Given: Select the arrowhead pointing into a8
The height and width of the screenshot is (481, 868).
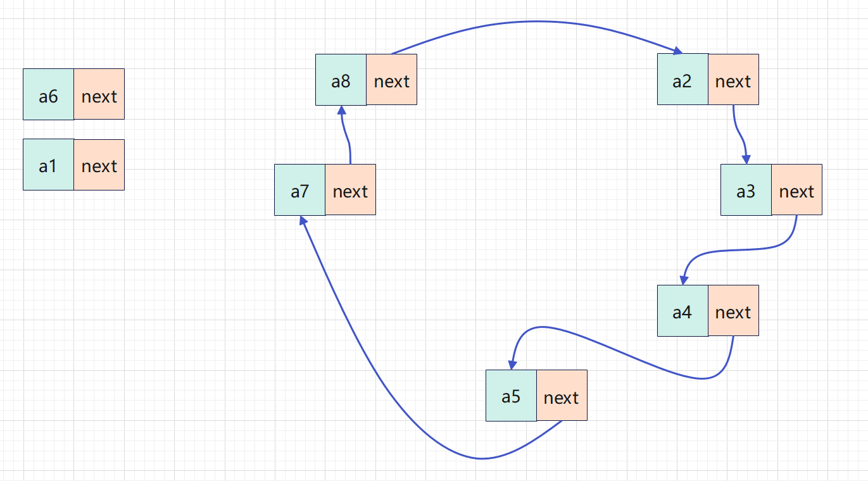Looking at the screenshot, I should [x=342, y=109].
